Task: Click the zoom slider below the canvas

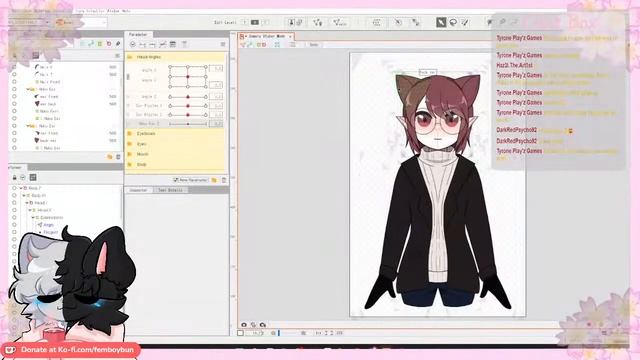Action: point(288,333)
